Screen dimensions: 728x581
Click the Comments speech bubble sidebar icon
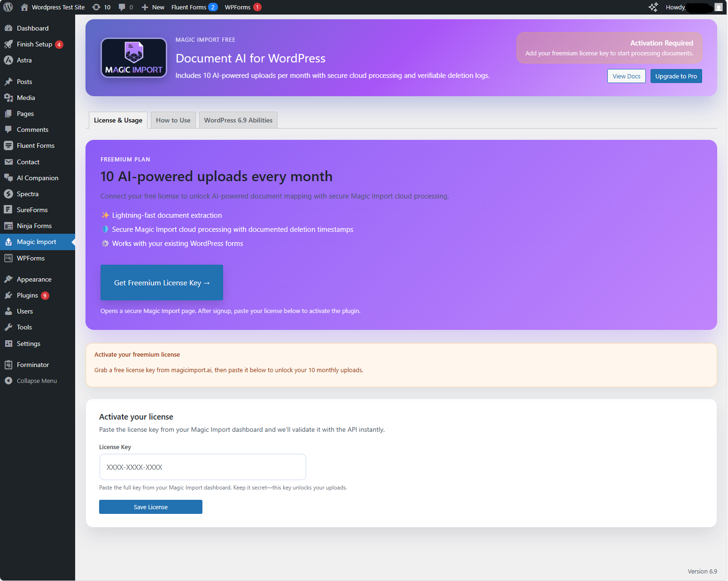tap(8, 130)
